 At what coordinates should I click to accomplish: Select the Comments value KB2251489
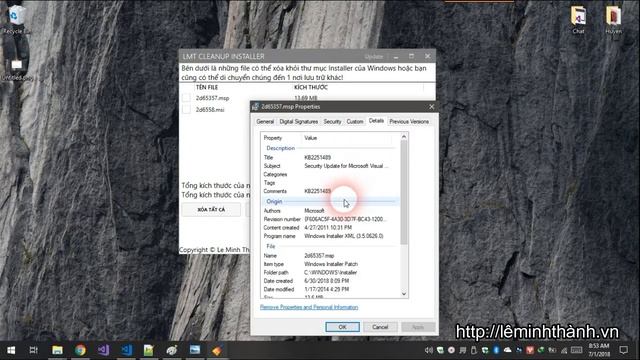tap(318, 191)
